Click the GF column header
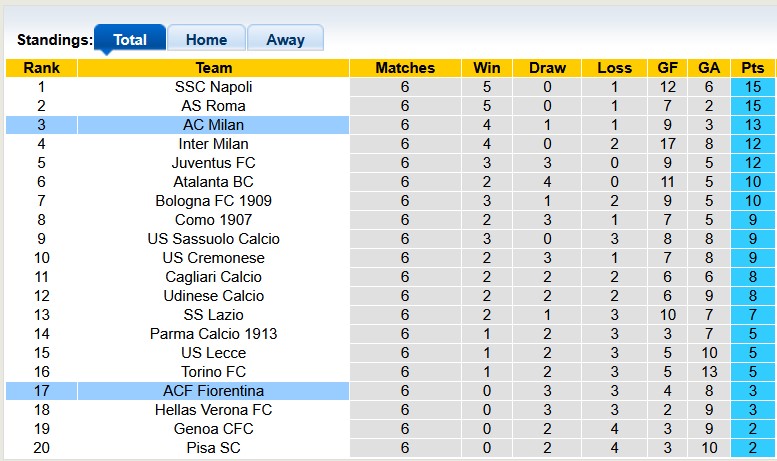Image resolution: width=777 pixels, height=461 pixels. [x=666, y=68]
